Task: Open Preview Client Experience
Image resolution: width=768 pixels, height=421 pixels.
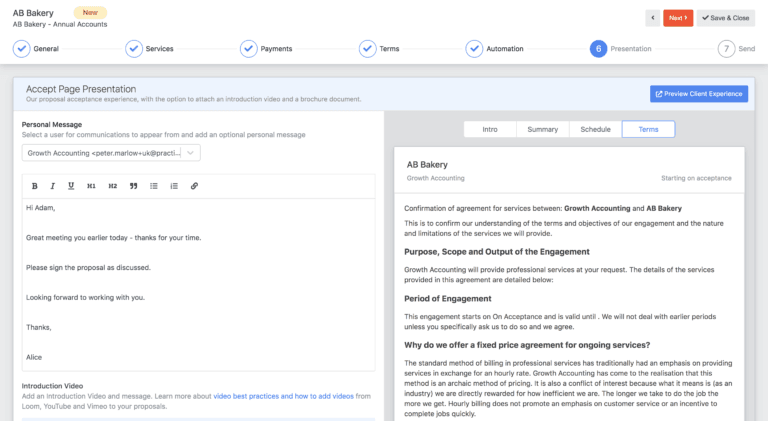Action: tap(699, 94)
